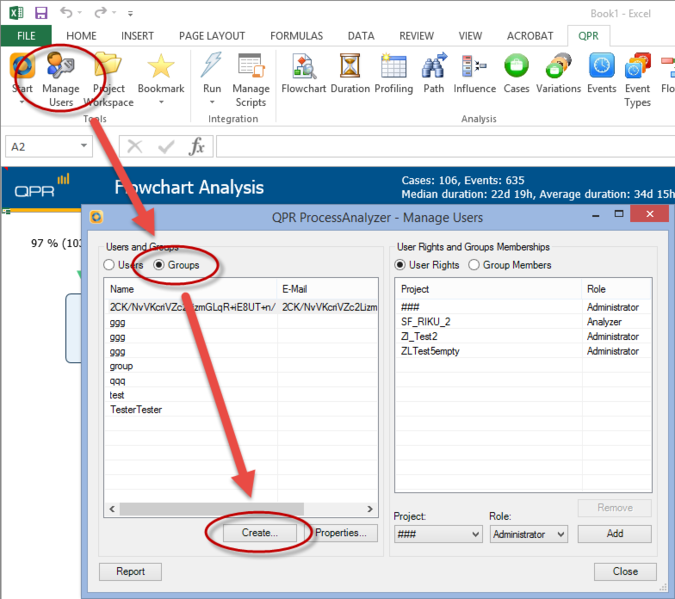
Task: Click the Remove button
Action: 614,508
